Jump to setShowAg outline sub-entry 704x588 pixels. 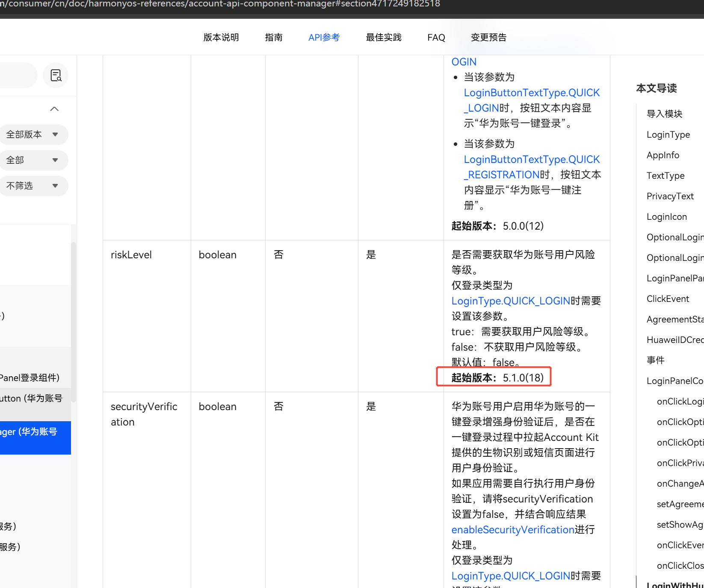pyautogui.click(x=680, y=525)
